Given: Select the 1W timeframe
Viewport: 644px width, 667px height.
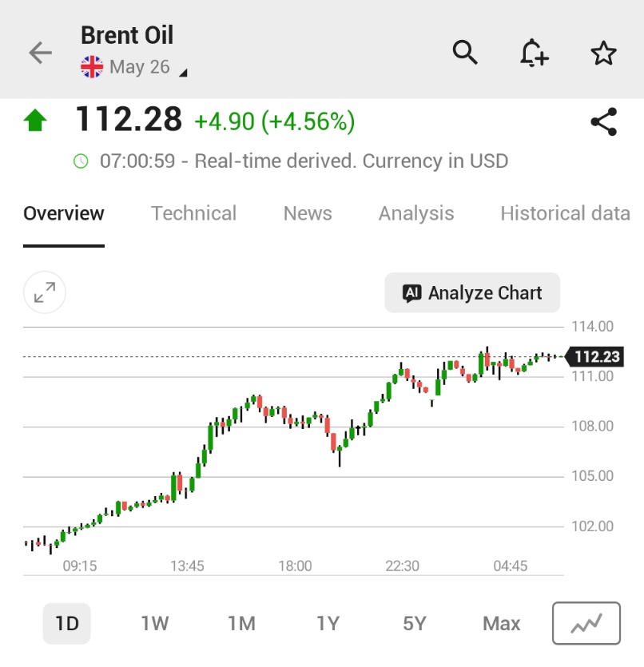Looking at the screenshot, I should (x=155, y=624).
